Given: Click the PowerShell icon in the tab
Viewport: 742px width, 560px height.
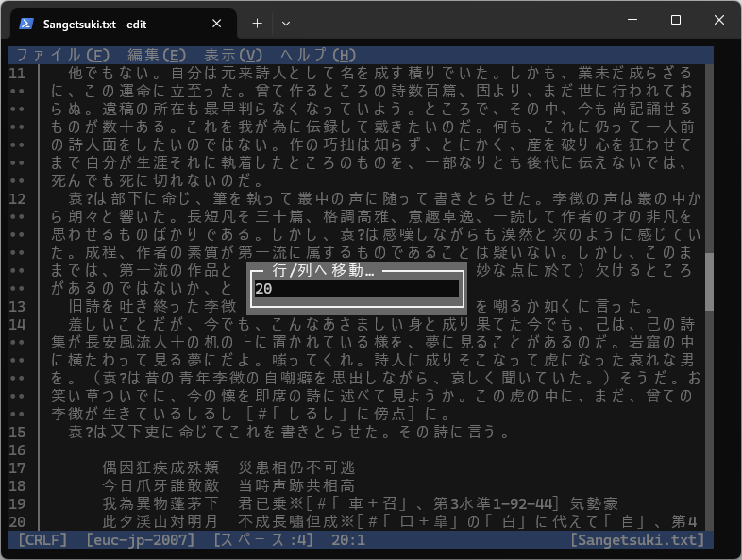Looking at the screenshot, I should tap(26, 24).
